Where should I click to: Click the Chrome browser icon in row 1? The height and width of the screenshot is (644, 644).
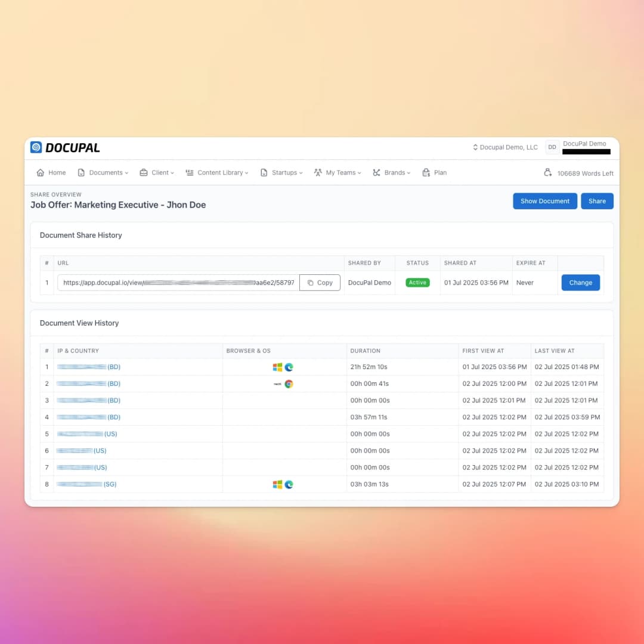tap(289, 367)
